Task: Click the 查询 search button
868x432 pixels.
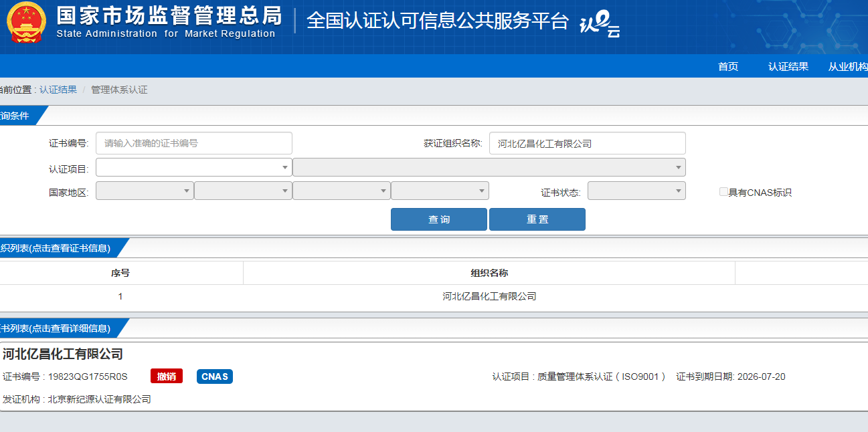Action: (439, 219)
